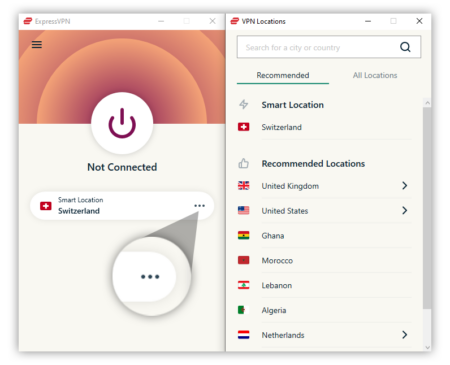The image size is (450, 365).
Task: Click the VPN Locations title bar logo
Action: coord(235,21)
